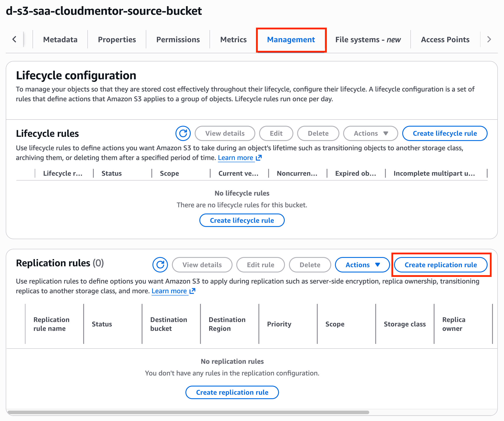Expand the Replication rules Actions dropdown

pyautogui.click(x=362, y=265)
